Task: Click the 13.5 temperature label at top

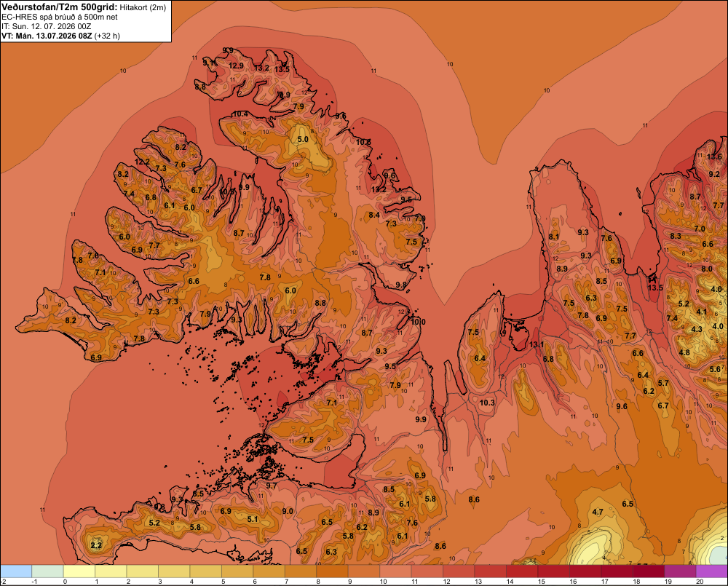Action: (282, 69)
